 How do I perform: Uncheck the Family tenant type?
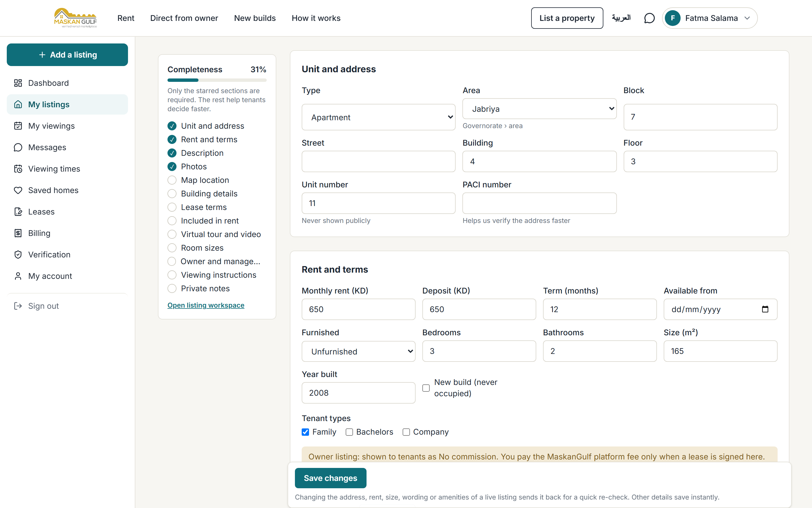pyautogui.click(x=305, y=432)
